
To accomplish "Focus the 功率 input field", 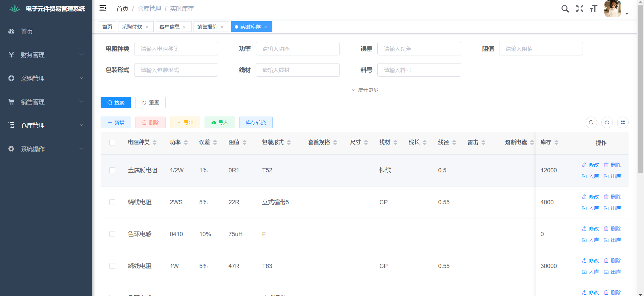I will [x=298, y=49].
